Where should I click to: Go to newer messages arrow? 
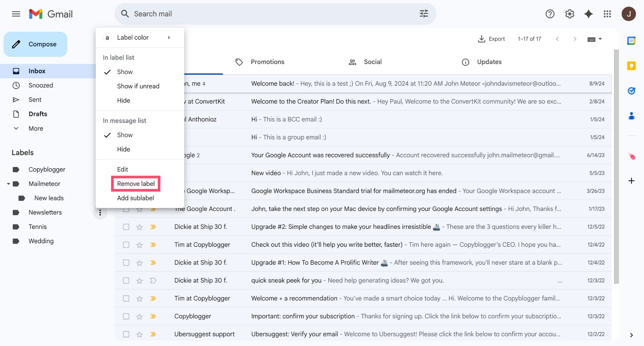pos(557,39)
